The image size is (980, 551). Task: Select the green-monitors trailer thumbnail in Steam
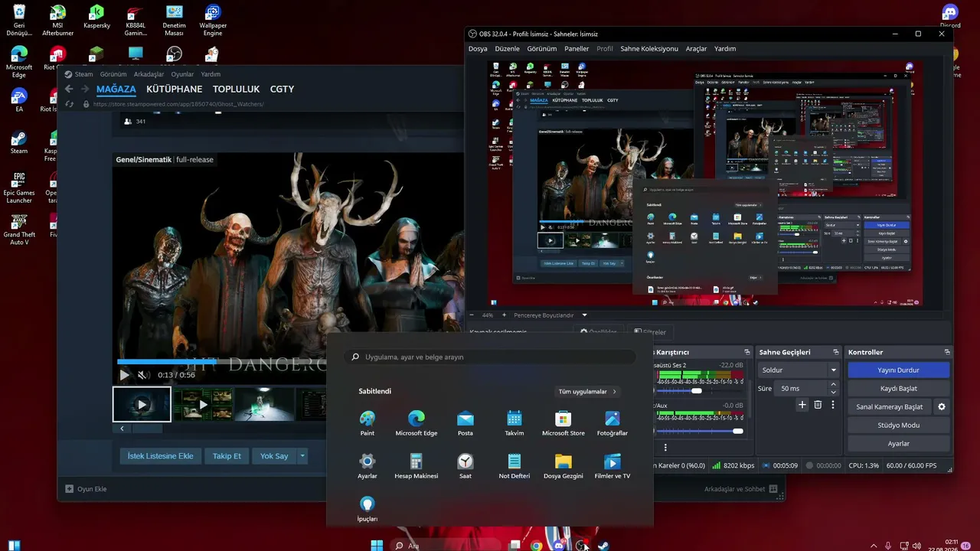pyautogui.click(x=202, y=404)
